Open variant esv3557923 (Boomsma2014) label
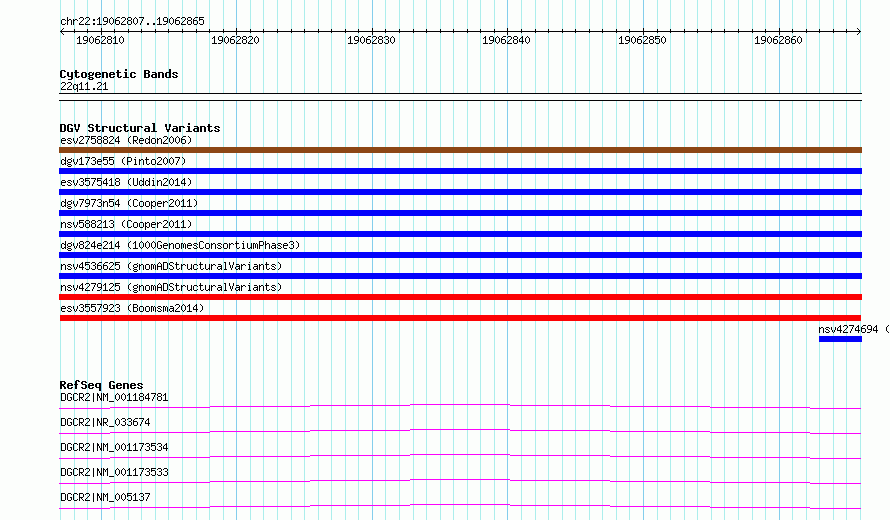 click(132, 308)
